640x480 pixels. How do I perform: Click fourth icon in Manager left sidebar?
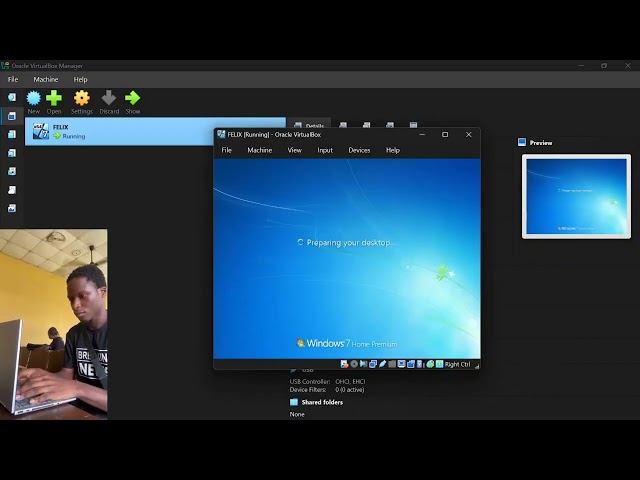point(12,153)
